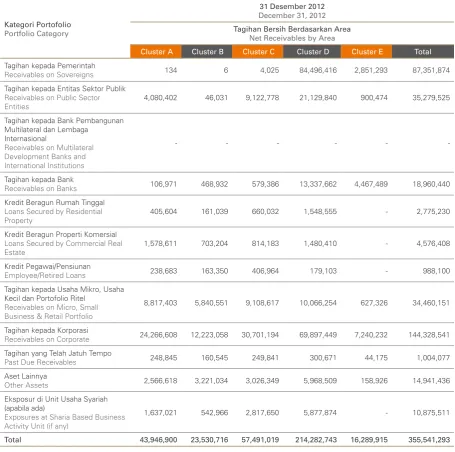Click total 14,941,436 for Other Assets
Screen dimensions: 455x452
(x=431, y=380)
